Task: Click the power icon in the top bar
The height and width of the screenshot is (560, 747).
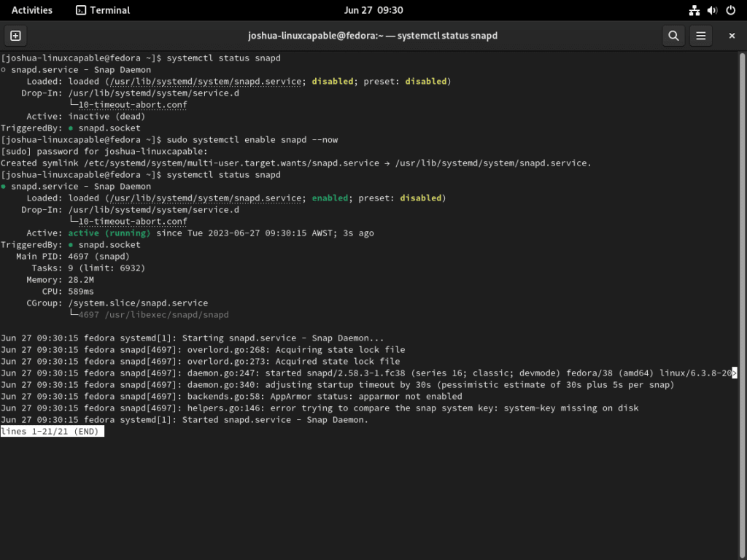Action: (732, 10)
